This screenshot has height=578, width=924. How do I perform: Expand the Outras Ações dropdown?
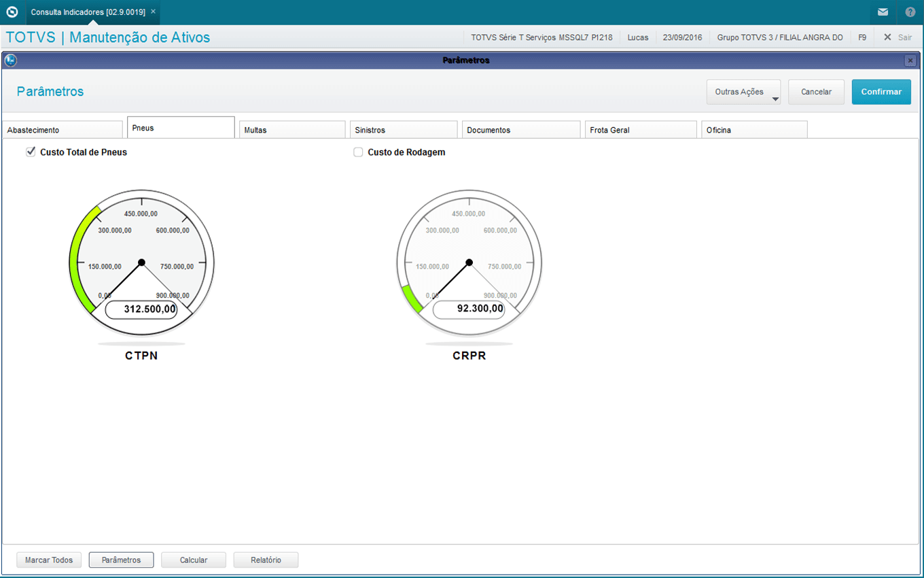tap(743, 92)
